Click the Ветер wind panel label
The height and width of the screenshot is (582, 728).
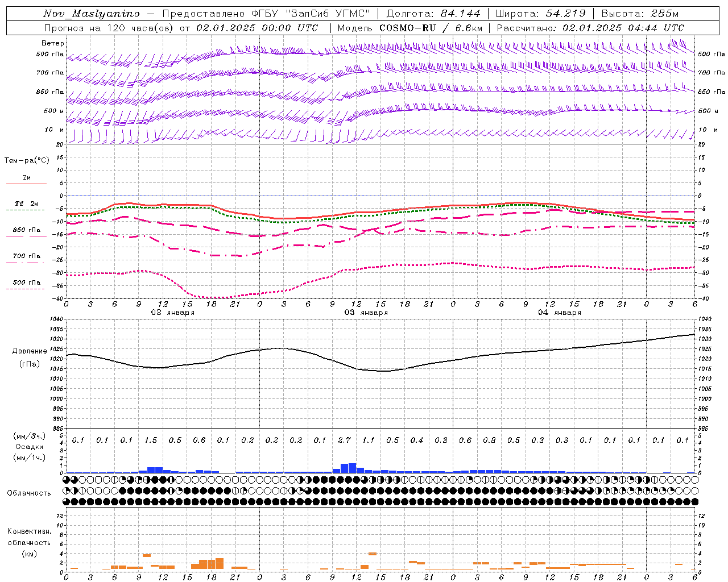coord(52,43)
